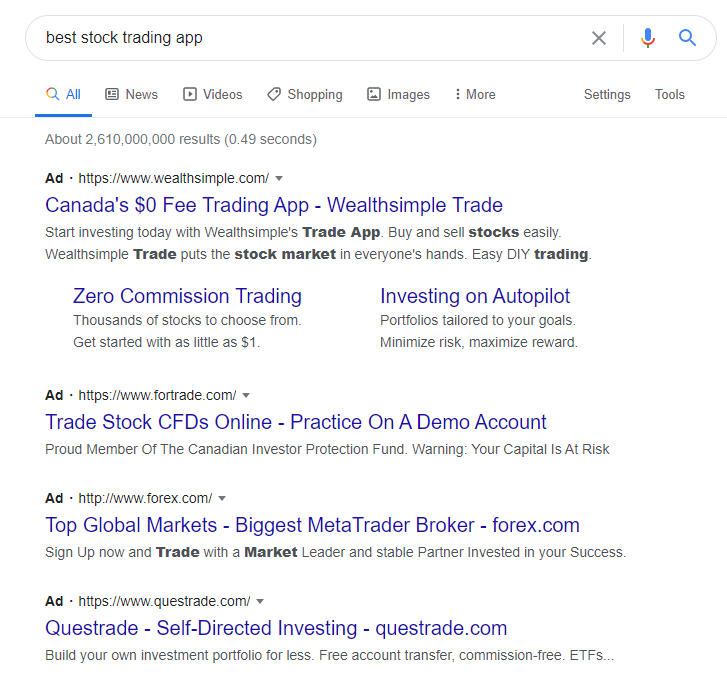Visit the Zero Commission Trading sitelink
The width and height of the screenshot is (727, 686).
pos(187,296)
